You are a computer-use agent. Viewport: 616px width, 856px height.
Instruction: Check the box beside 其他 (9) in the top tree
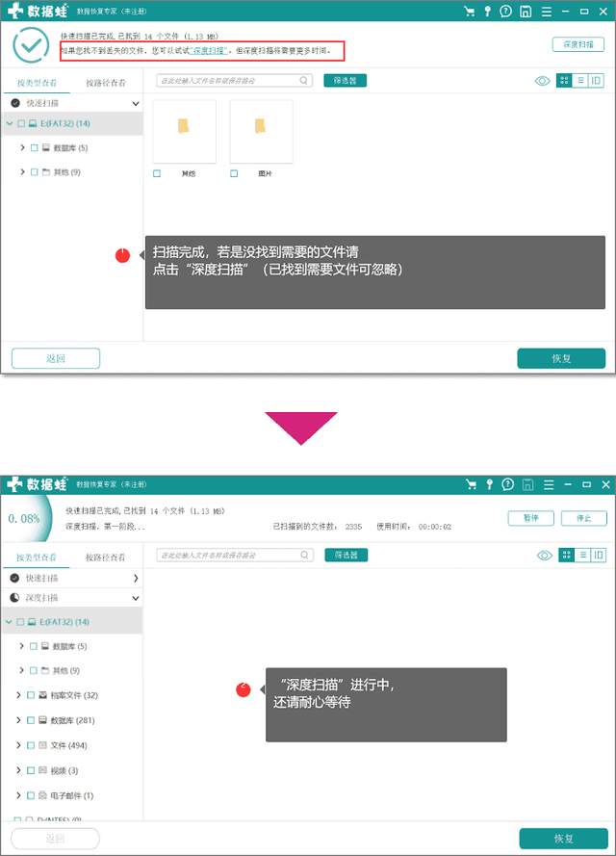(x=35, y=172)
